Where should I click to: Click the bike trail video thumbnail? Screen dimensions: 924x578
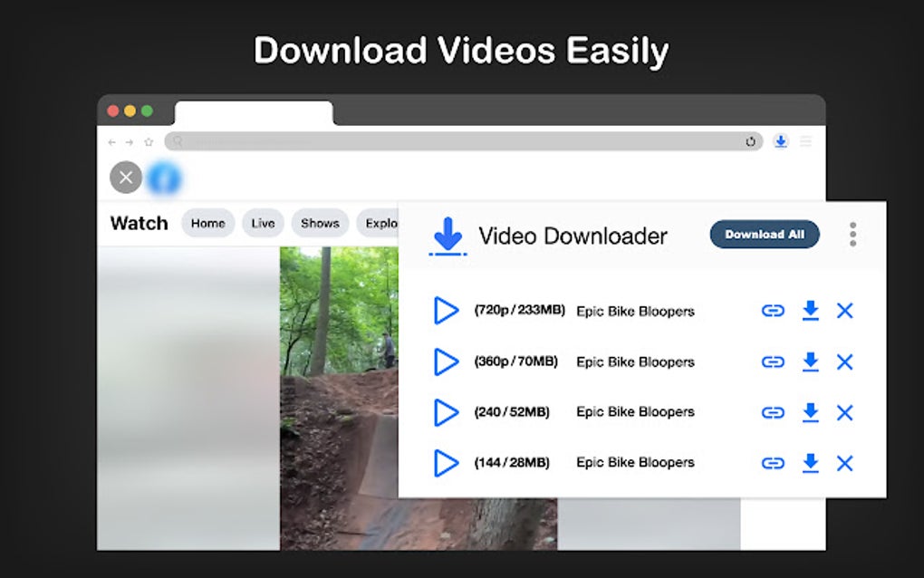pos(339,399)
